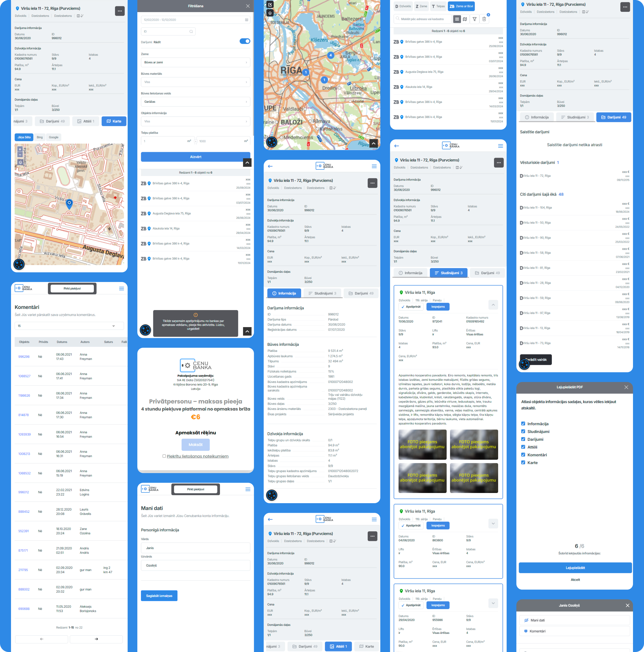Go back using arrow on the Sludinājumi-tab screen

click(397, 146)
